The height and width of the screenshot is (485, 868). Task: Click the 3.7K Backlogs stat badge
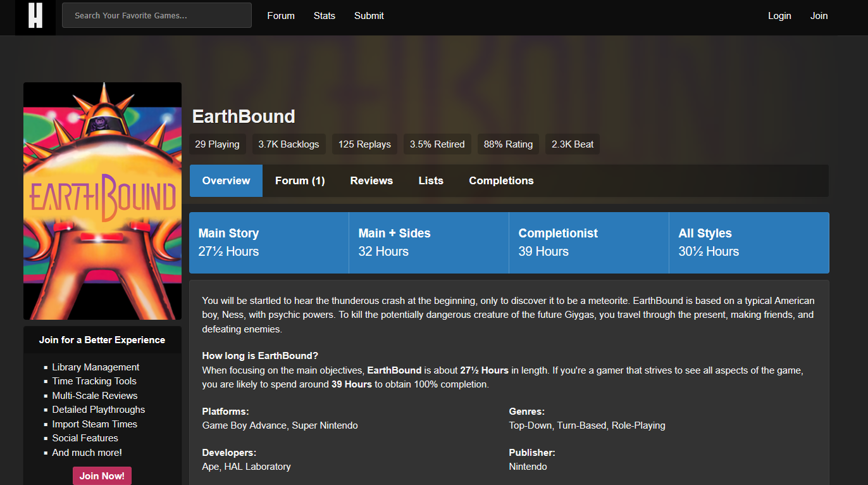click(x=288, y=144)
